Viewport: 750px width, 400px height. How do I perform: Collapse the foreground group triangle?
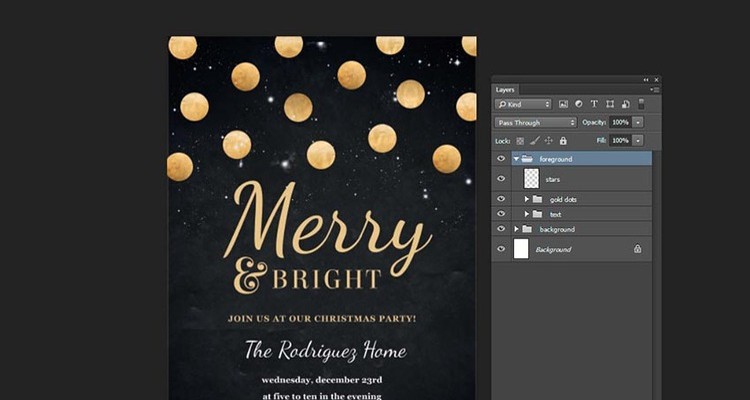(x=516, y=159)
